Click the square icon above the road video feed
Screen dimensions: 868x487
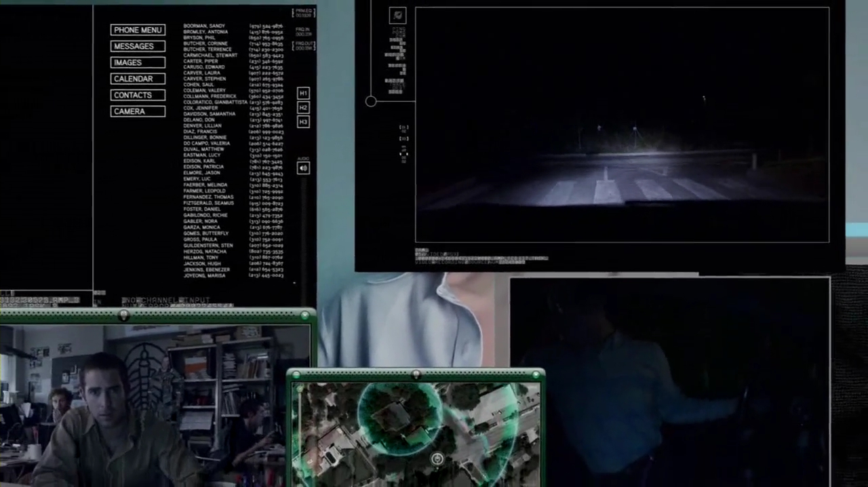pyautogui.click(x=397, y=16)
